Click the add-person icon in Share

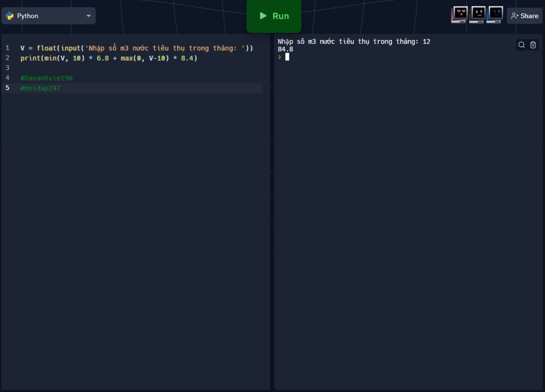[x=514, y=16]
